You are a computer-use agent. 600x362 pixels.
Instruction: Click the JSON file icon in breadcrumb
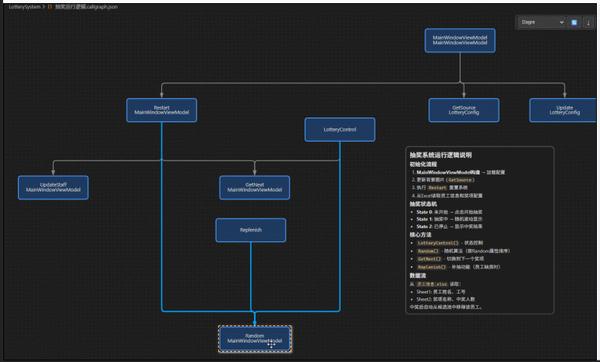pyautogui.click(x=50, y=7)
